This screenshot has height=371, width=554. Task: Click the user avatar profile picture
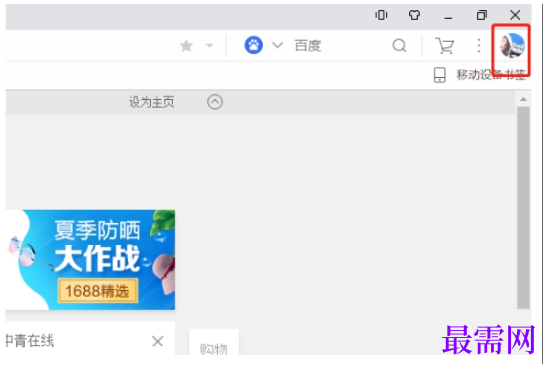pos(512,45)
